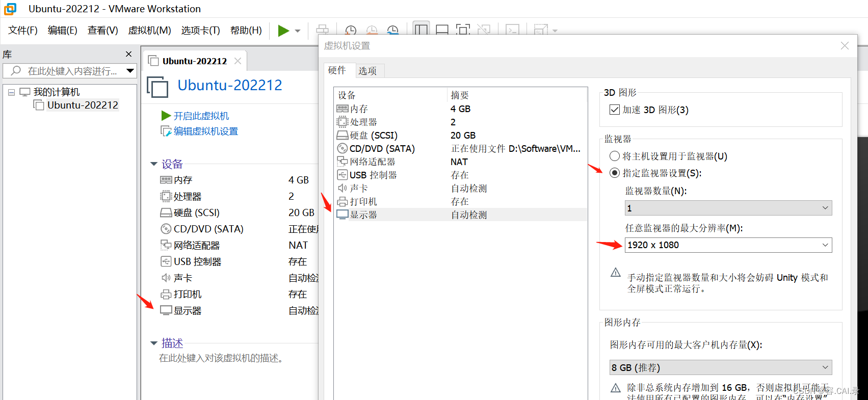Image resolution: width=868 pixels, height=400 pixels.
Task: Open the power options arrow next to play button
Action: [298, 31]
